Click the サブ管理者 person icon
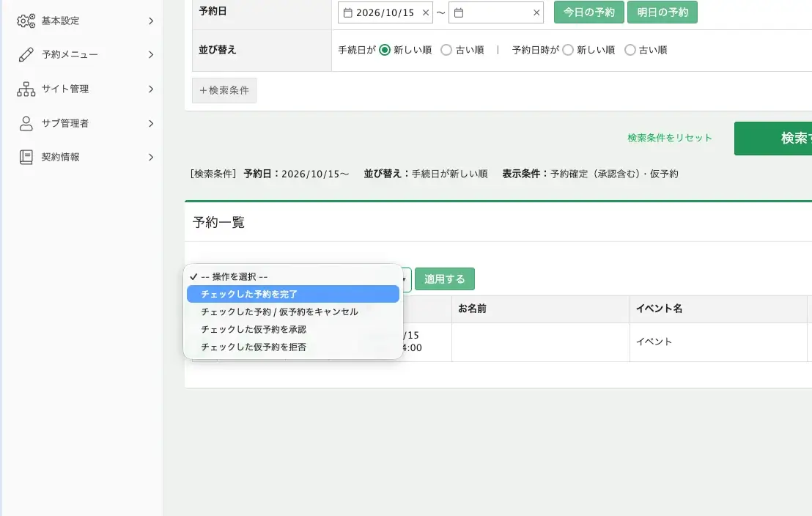Screen dimensions: 812x516 click(x=26, y=123)
